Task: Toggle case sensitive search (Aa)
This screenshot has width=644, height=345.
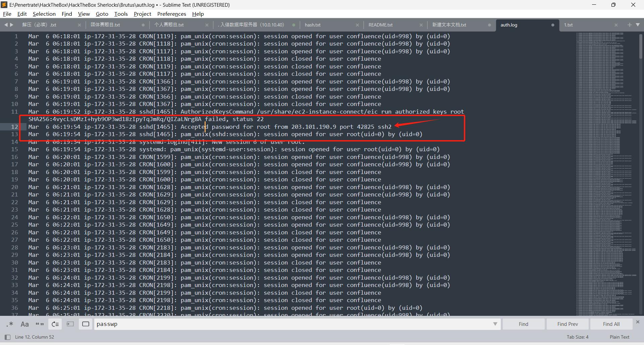Action: [24, 324]
